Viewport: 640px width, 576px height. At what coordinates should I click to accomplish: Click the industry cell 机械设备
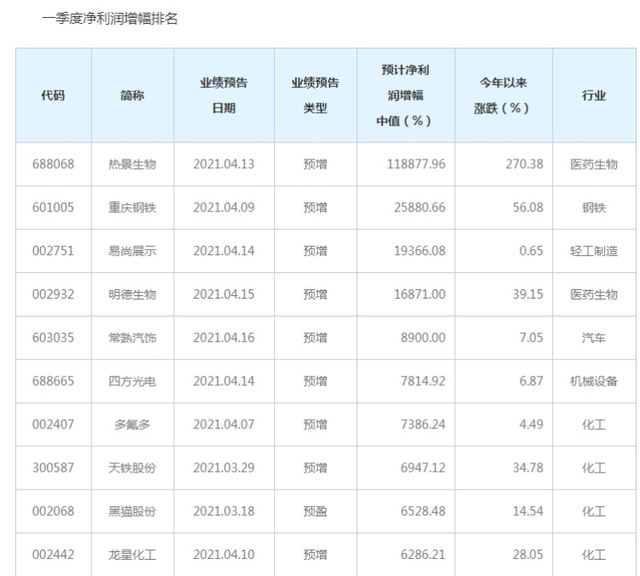(594, 381)
